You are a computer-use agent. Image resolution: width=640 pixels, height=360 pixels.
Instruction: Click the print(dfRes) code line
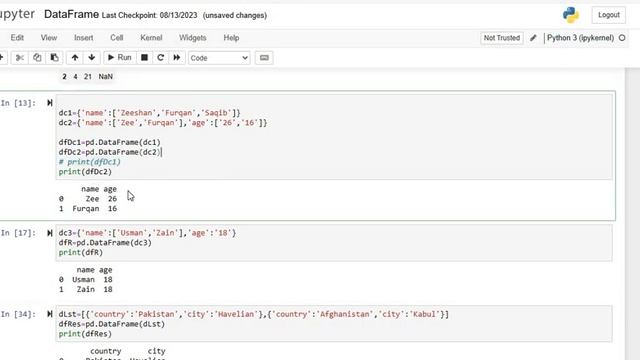click(85, 334)
